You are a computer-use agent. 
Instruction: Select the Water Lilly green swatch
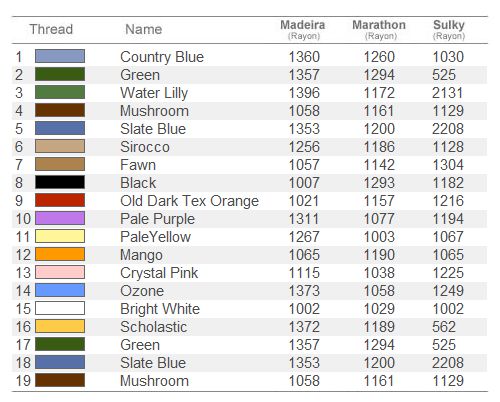tap(60, 92)
